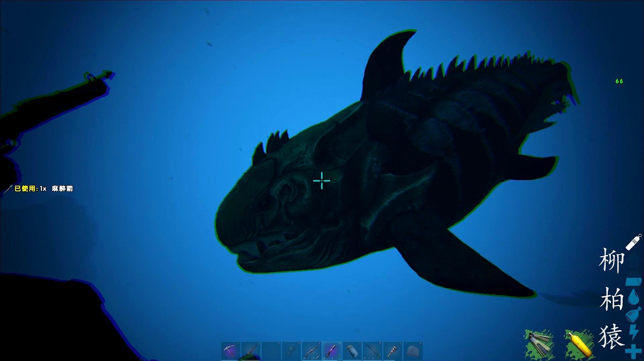
Task: Click the food status icon
Action: [633, 314]
